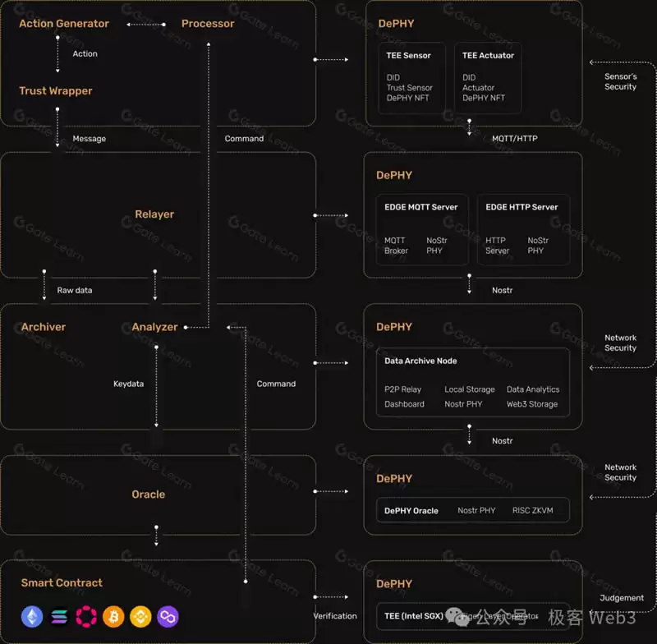Select the Action Generator node
The image size is (657, 644).
pos(63,24)
